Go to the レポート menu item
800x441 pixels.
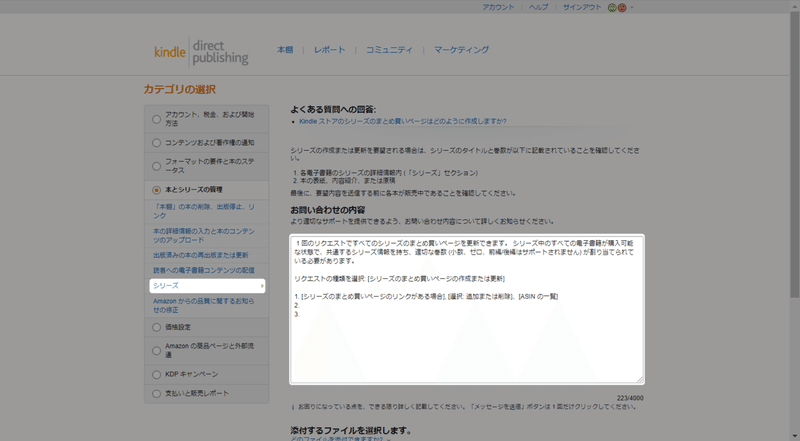coord(330,50)
